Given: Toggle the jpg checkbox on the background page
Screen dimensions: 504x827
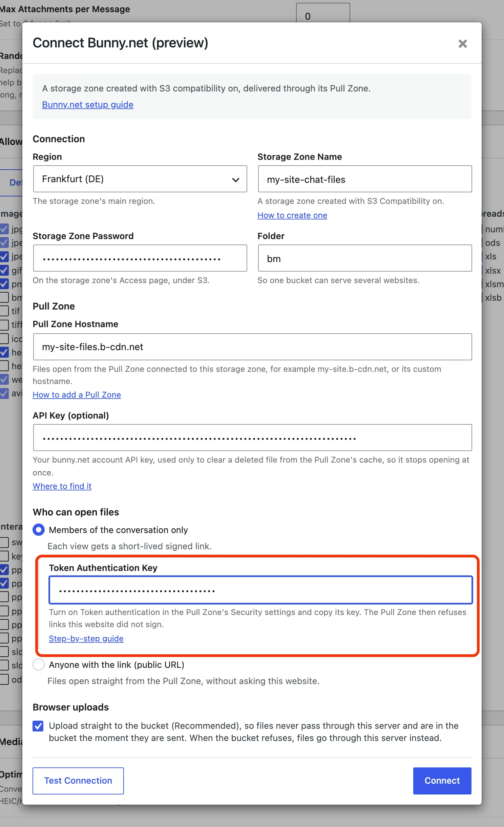Looking at the screenshot, I should pos(4,229).
